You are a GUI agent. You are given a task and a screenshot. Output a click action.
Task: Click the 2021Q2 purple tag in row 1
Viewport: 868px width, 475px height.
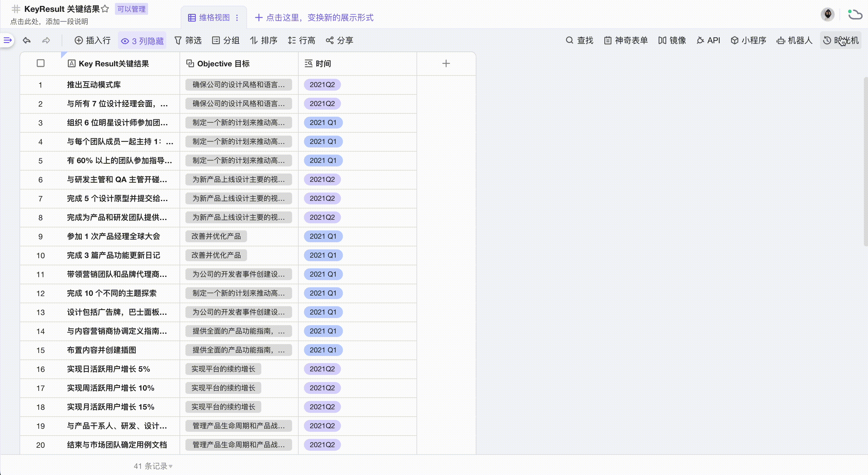pyautogui.click(x=322, y=85)
